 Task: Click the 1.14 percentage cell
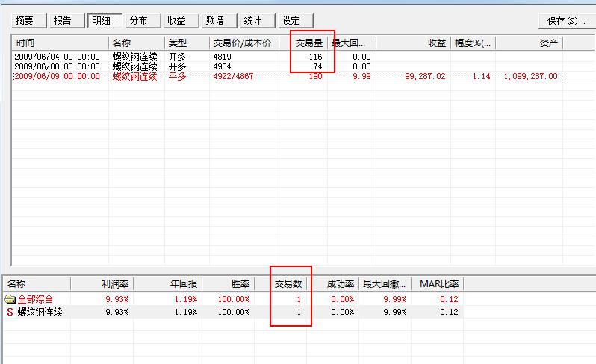pyautogui.click(x=481, y=76)
